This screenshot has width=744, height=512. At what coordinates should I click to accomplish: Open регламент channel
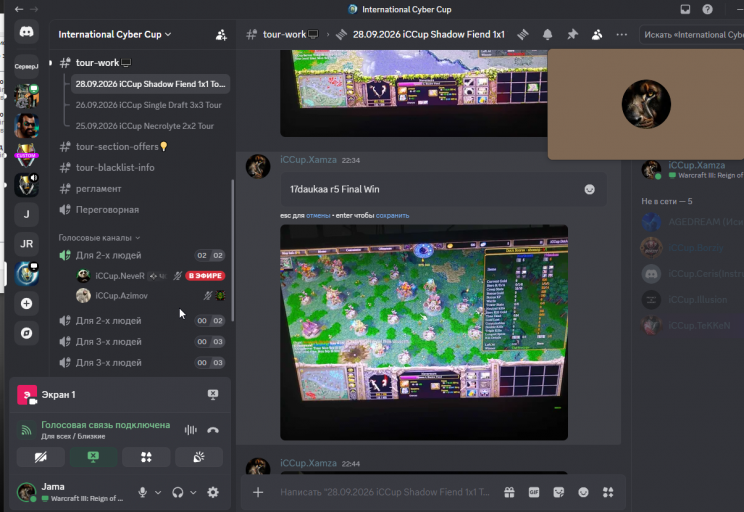tap(143, 188)
